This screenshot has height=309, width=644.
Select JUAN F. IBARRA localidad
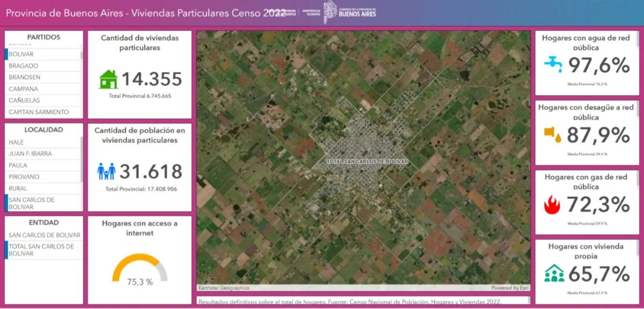pos(31,154)
